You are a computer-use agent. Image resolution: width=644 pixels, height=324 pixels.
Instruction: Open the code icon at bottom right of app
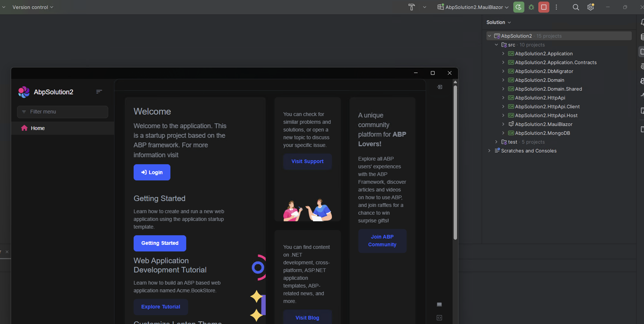tap(439, 318)
